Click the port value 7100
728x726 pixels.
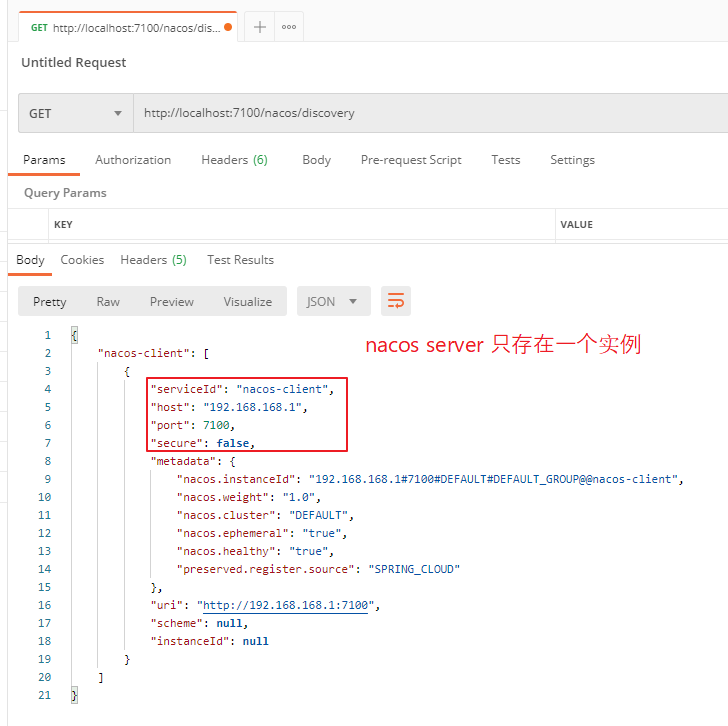click(x=216, y=425)
